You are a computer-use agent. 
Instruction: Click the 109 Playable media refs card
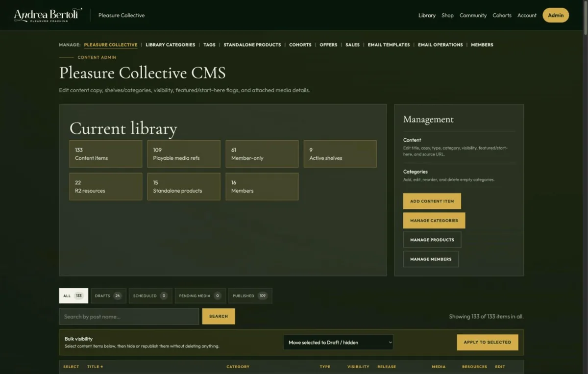tap(184, 154)
